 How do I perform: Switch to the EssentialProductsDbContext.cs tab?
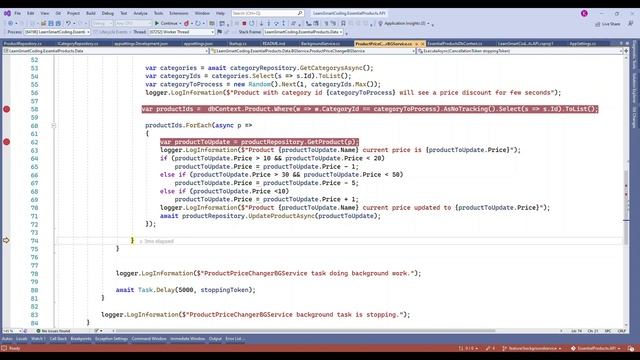click(454, 43)
